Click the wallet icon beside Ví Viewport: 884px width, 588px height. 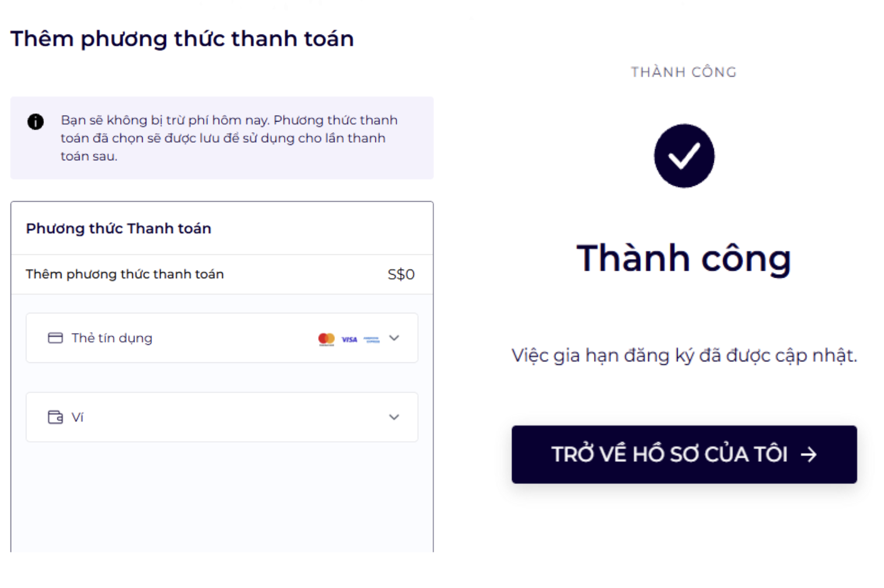(56, 417)
